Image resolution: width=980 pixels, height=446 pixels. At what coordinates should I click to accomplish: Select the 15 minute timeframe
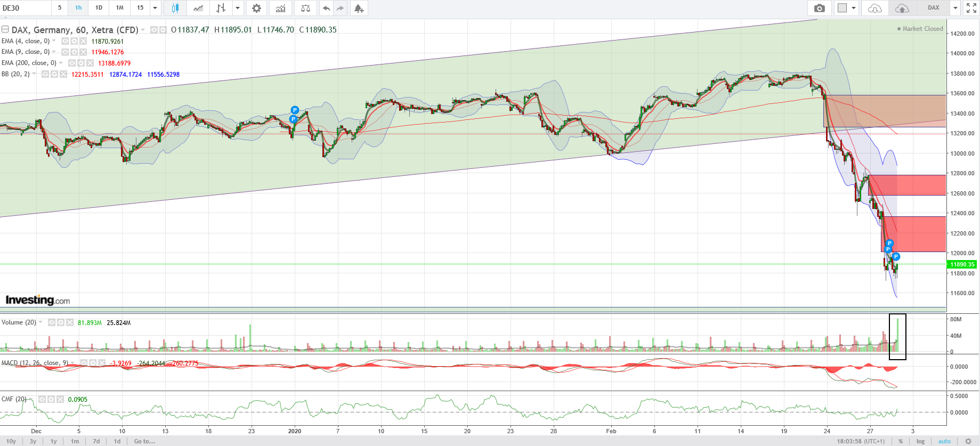(x=140, y=8)
